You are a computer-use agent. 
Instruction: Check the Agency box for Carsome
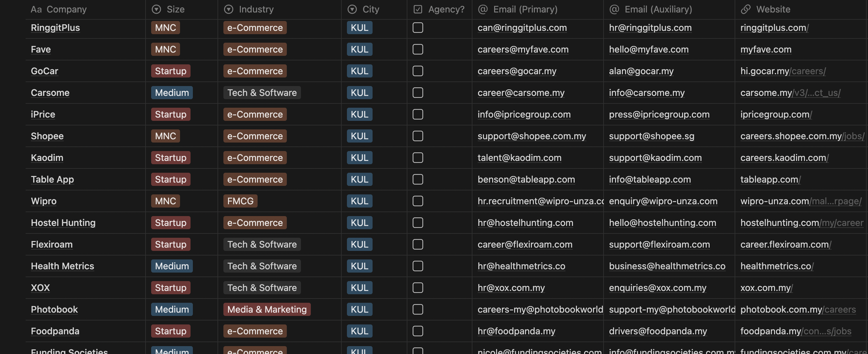tap(418, 93)
